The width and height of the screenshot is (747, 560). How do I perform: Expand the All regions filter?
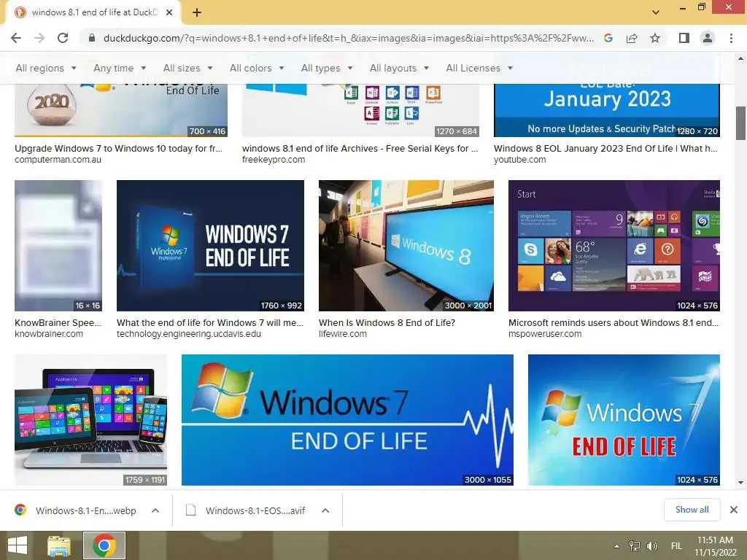pyautogui.click(x=46, y=68)
